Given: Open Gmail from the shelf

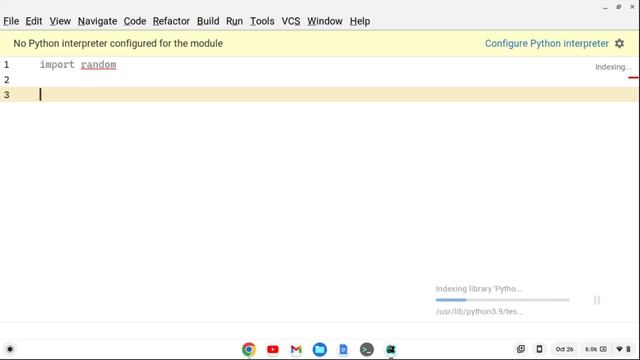Looking at the screenshot, I should (296, 349).
